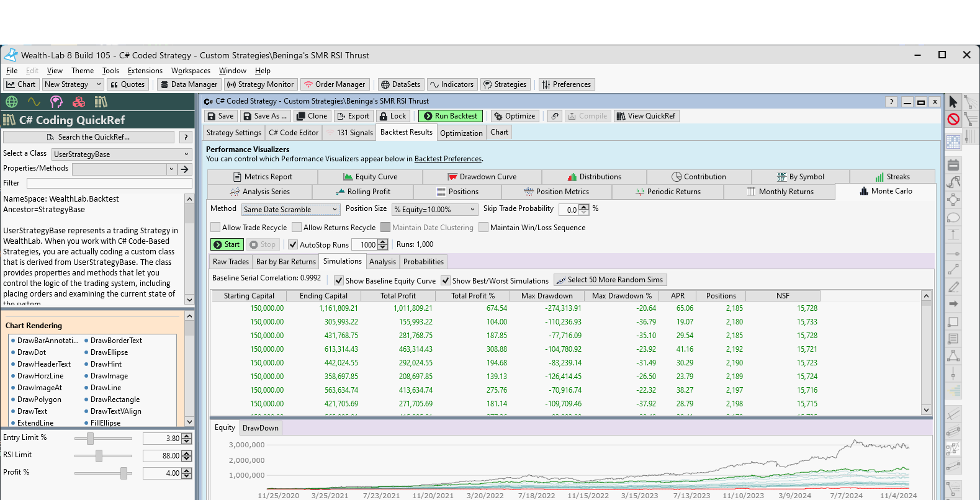Click Select 50 More Random Sims
Image resolution: width=980 pixels, height=500 pixels.
610,280
